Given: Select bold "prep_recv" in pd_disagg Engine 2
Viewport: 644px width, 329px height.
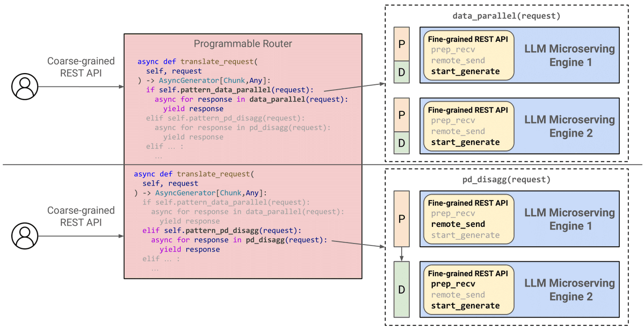Looking at the screenshot, I should click(x=453, y=284).
